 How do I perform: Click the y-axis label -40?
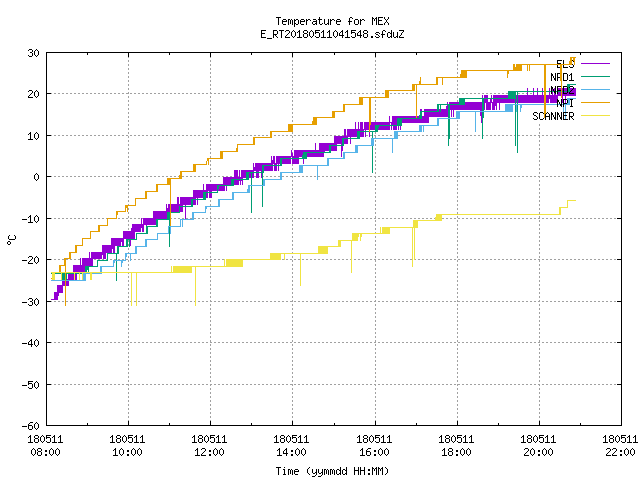[31, 343]
